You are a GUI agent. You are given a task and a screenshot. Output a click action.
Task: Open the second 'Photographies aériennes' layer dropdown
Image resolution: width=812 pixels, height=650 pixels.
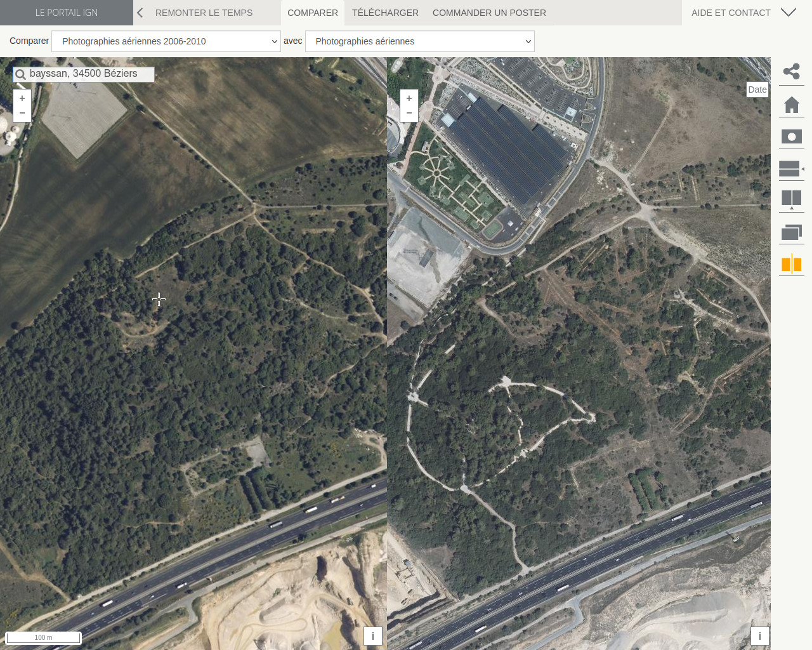[x=420, y=41]
